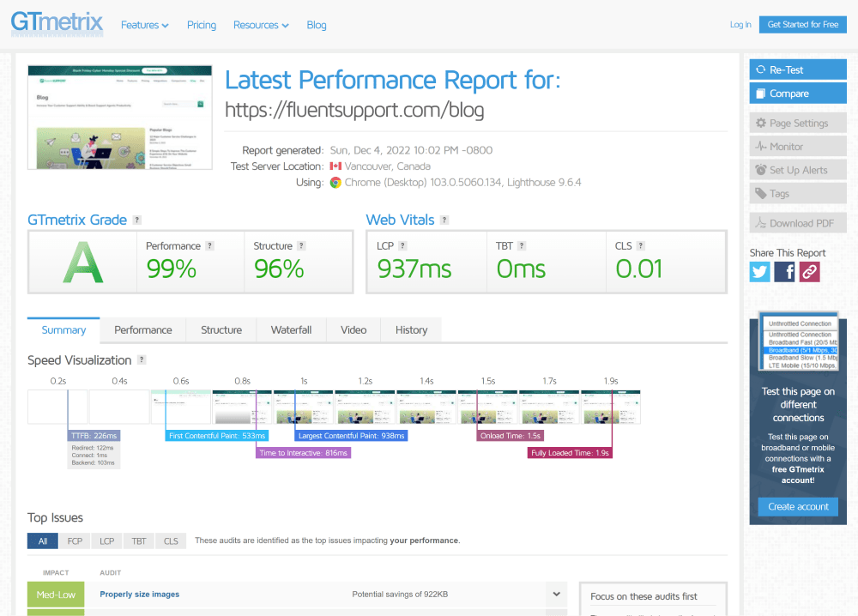The height and width of the screenshot is (616, 858).
Task: Click the filmstrip frame at 0.8s
Action: click(x=242, y=407)
